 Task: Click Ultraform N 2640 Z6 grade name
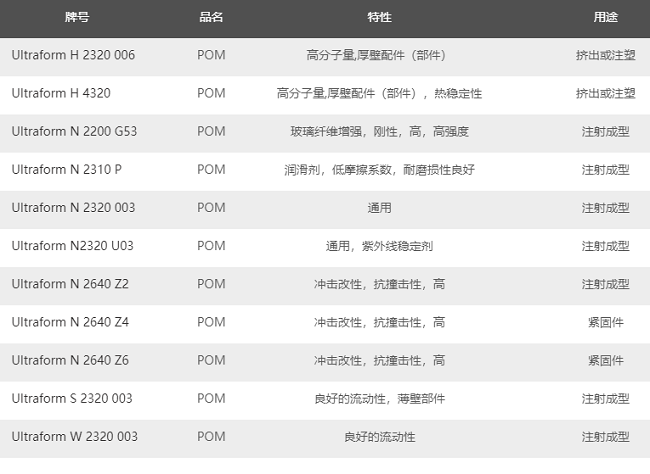coord(70,360)
